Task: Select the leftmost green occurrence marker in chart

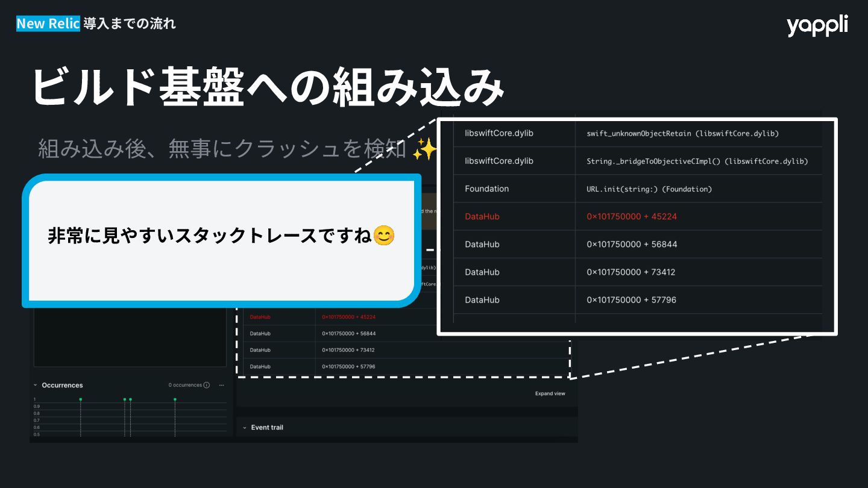Action: [80, 399]
